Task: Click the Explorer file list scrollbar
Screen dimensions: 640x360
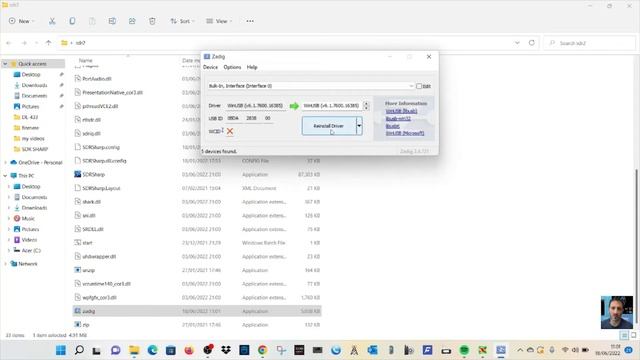Action: [x=636, y=245]
